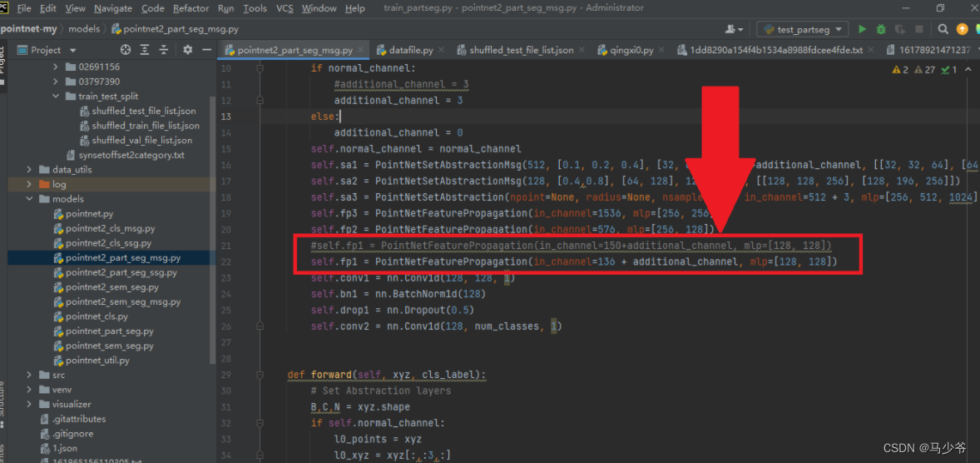
Task: Locate opened file with crosshair icon
Action: point(126,50)
